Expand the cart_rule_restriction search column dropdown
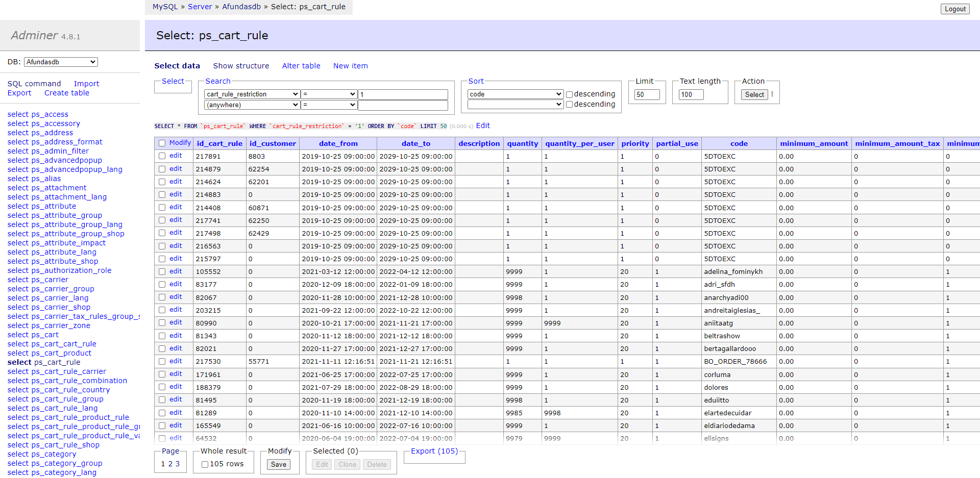This screenshot has height=478, width=980. click(252, 94)
